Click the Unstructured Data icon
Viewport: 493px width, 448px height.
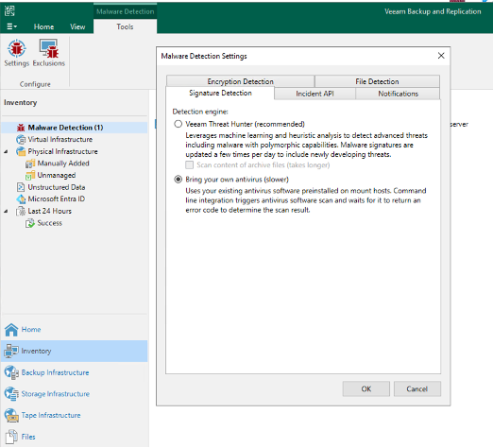(21, 187)
